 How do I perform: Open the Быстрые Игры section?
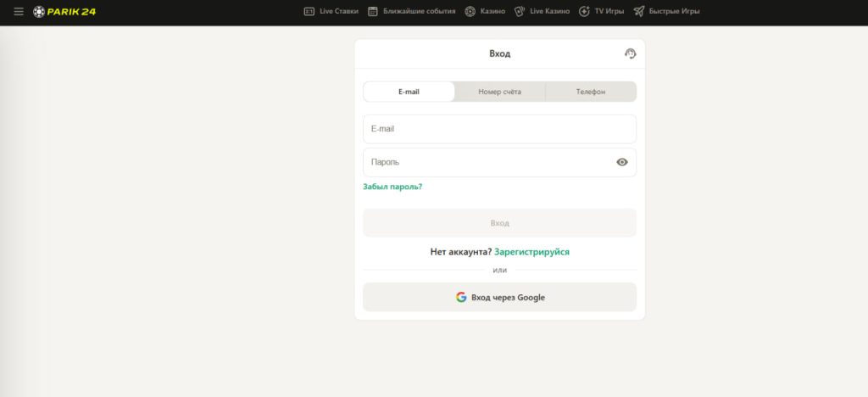click(x=666, y=11)
